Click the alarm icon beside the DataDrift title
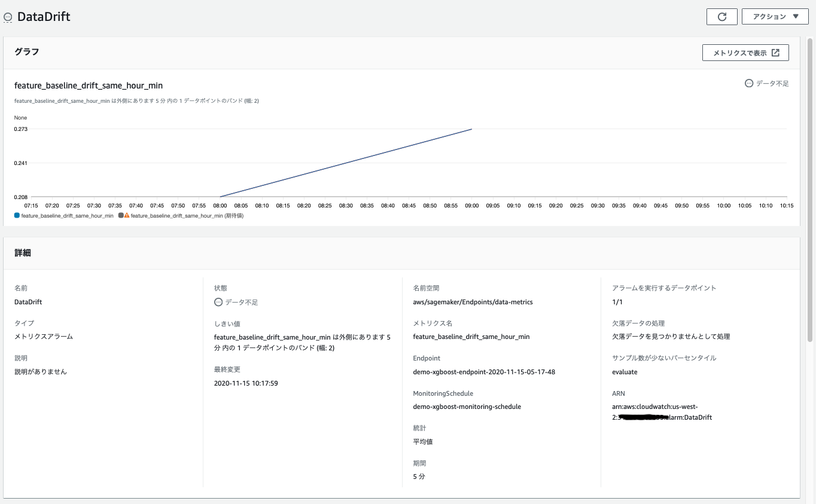 (x=8, y=17)
